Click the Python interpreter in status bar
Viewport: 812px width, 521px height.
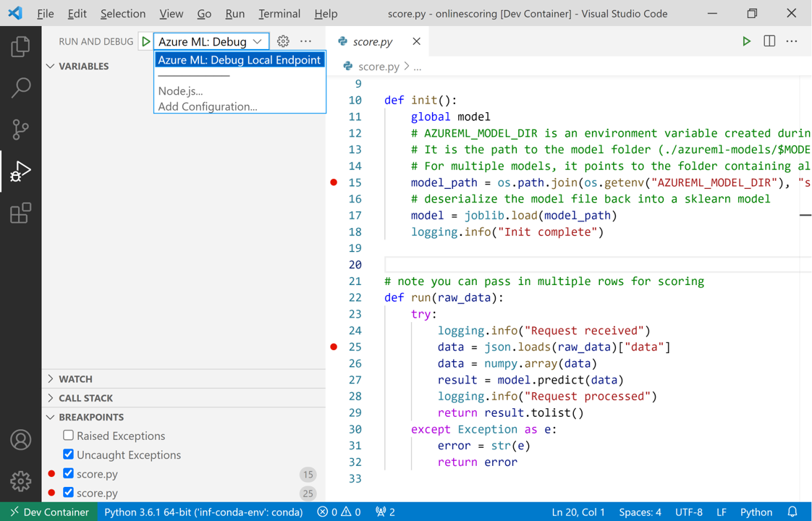tap(203, 512)
